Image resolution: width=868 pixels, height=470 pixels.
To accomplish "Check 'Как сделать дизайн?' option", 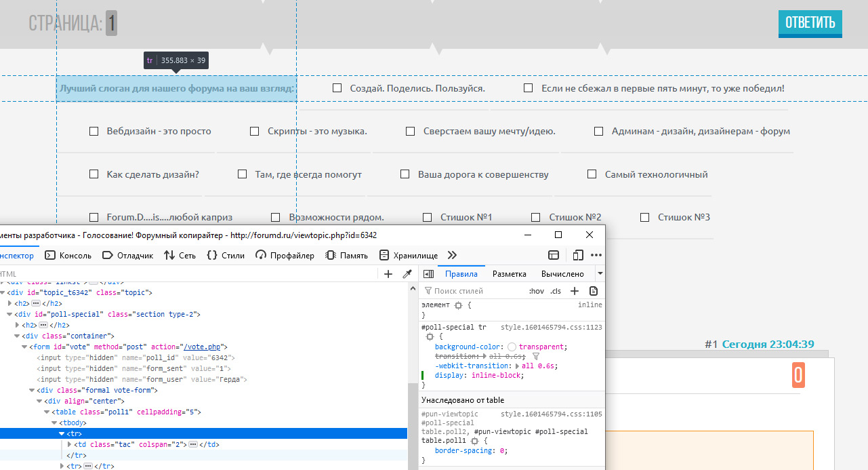I will pos(94,174).
